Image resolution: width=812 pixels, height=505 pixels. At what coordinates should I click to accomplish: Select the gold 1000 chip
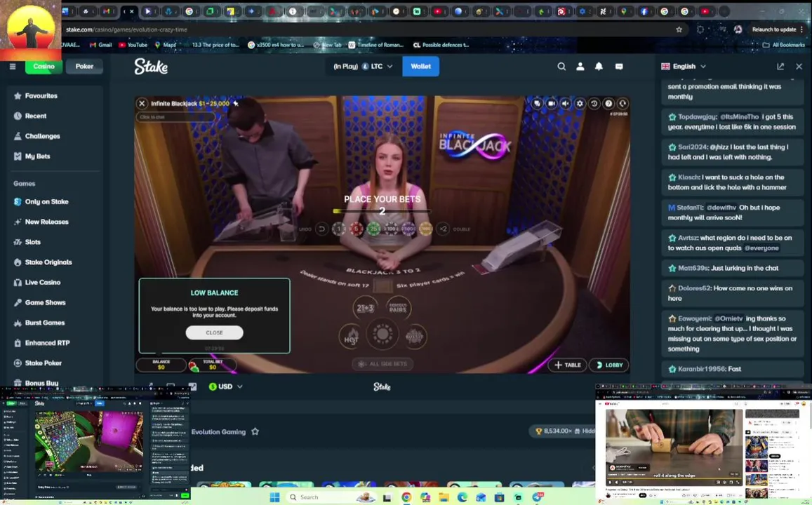[x=426, y=229]
